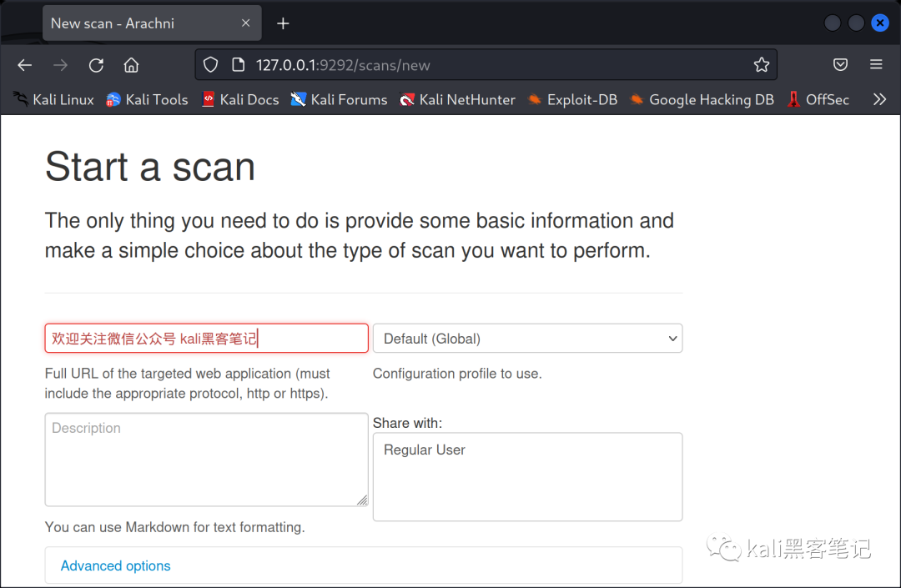Focus the target URL input field
The height and width of the screenshot is (588, 901).
point(206,339)
